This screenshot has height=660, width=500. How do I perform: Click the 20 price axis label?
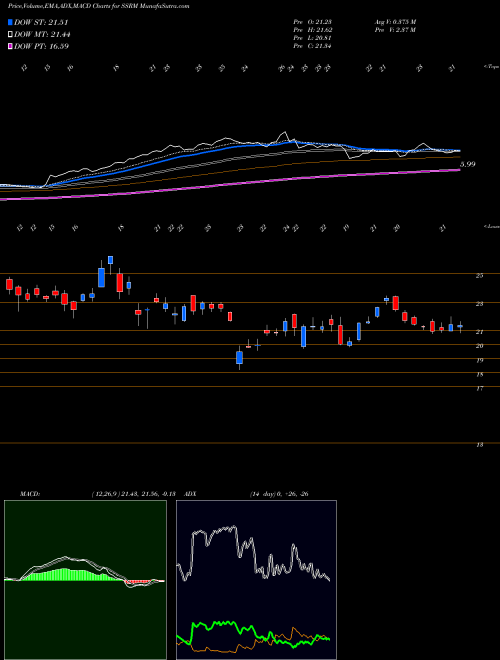tap(479, 346)
